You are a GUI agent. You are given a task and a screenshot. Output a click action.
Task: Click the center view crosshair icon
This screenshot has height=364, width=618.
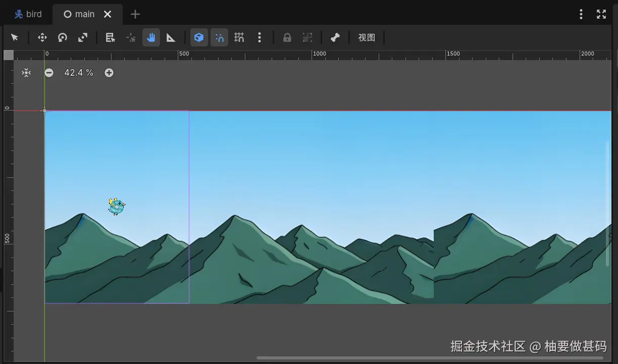[26, 73]
